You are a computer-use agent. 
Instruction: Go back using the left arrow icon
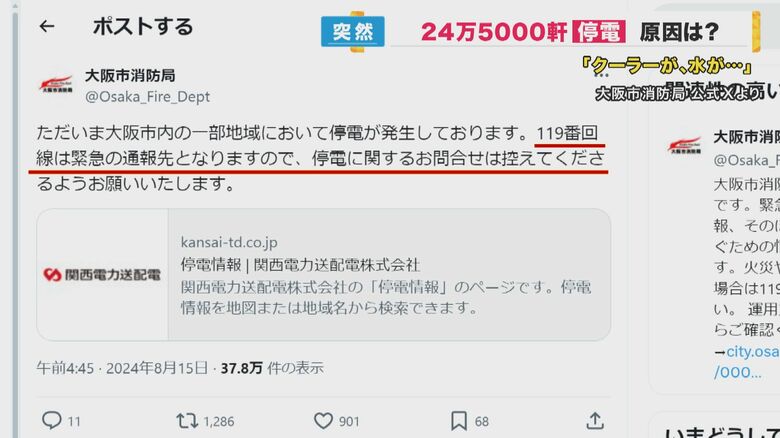click(47, 26)
